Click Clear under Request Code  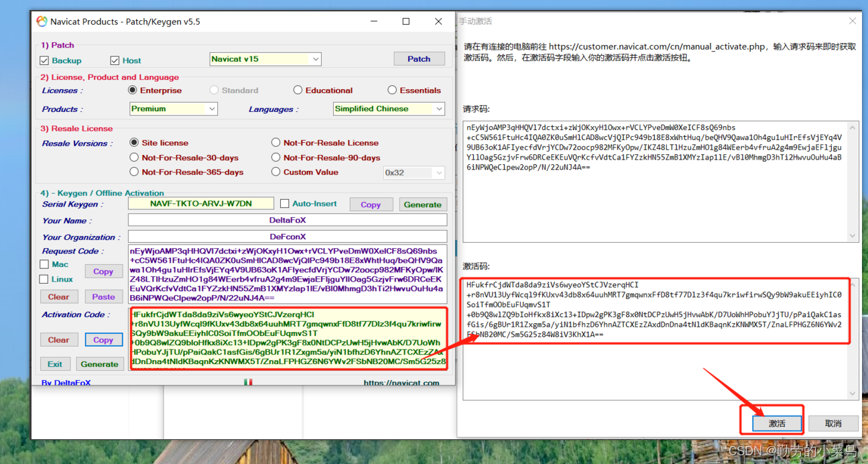[59, 296]
